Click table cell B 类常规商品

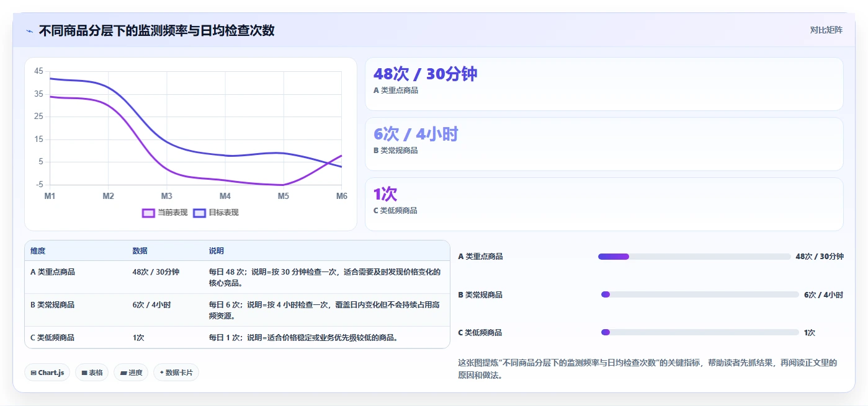coord(53,305)
